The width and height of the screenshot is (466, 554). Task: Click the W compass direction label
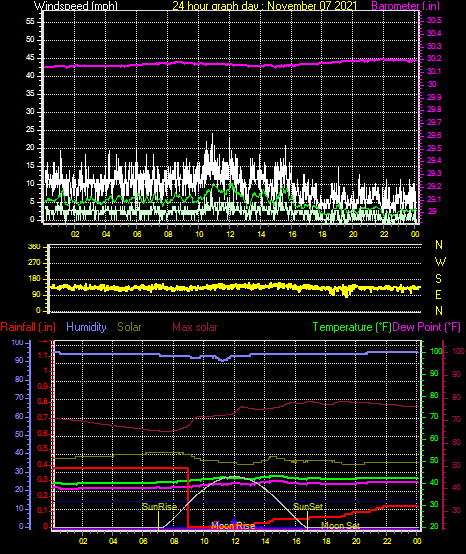click(x=440, y=262)
